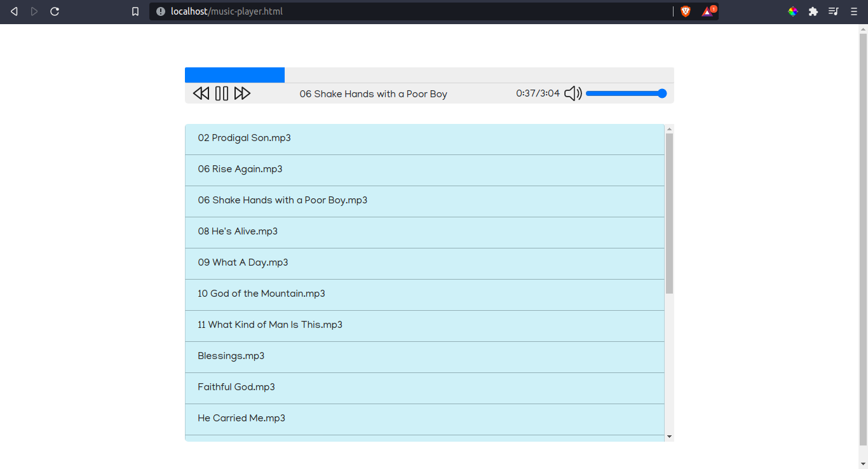The image size is (868, 469).
Task: Play 06 Rise Again.mp3
Action: click(424, 170)
